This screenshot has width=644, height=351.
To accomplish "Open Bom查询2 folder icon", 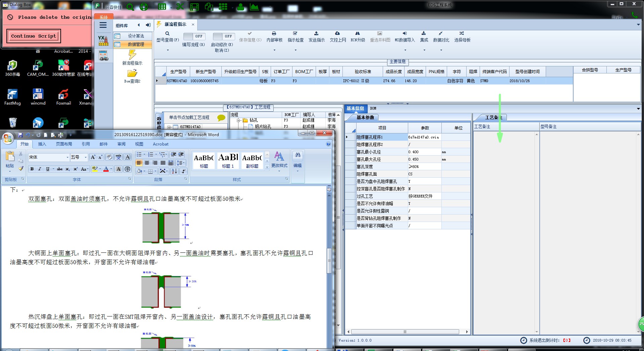I will click(x=132, y=73).
